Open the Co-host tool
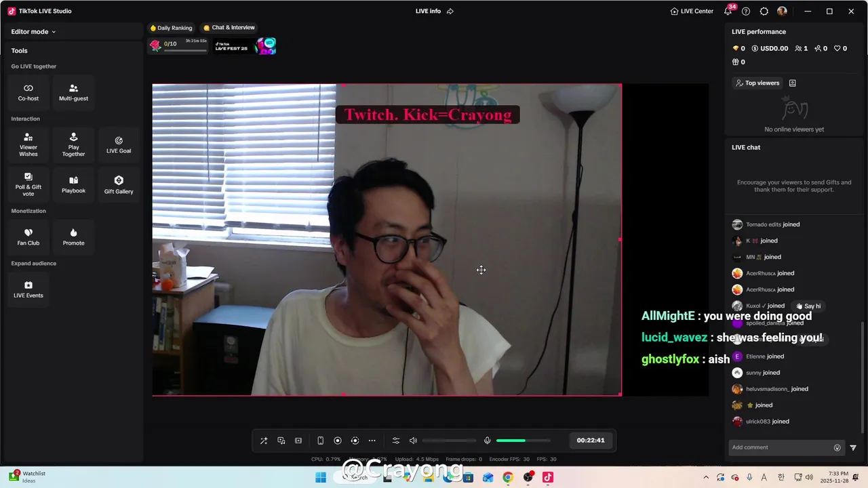Viewport: 868px width, 488px height. click(x=28, y=92)
